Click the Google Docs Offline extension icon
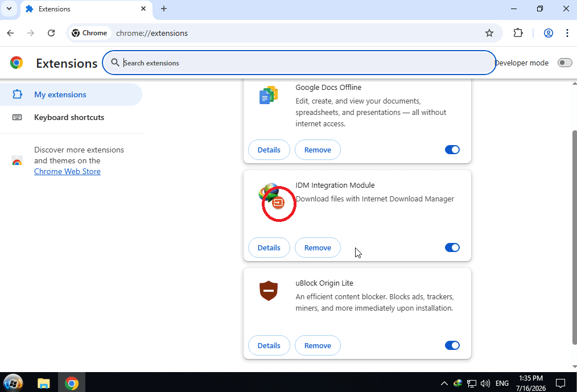Image resolution: width=577 pixels, height=392 pixels. coord(269,95)
